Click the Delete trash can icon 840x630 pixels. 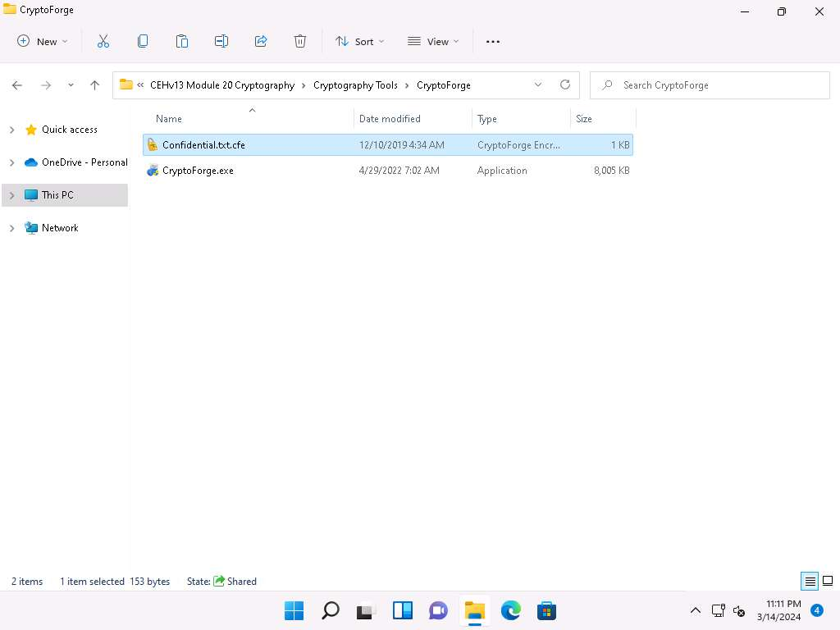pyautogui.click(x=300, y=41)
